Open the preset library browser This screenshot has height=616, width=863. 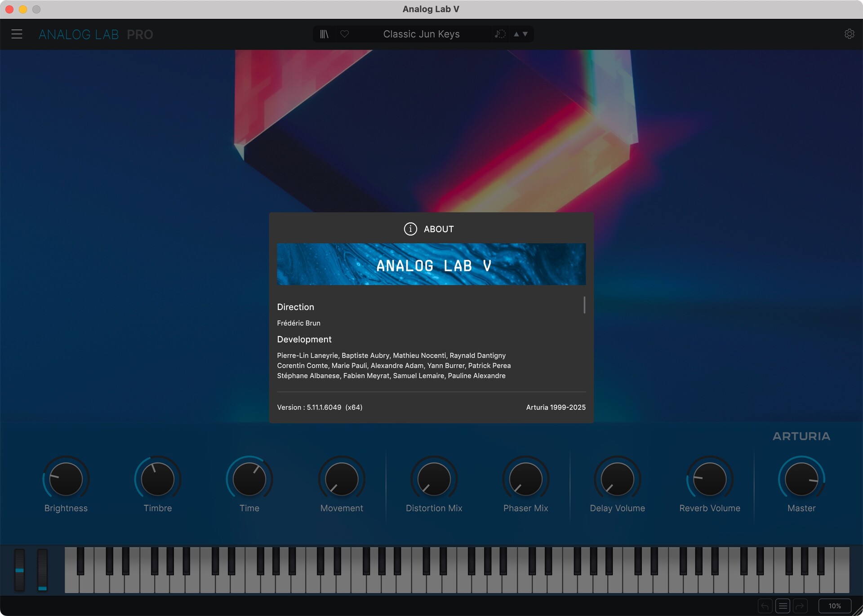click(324, 34)
